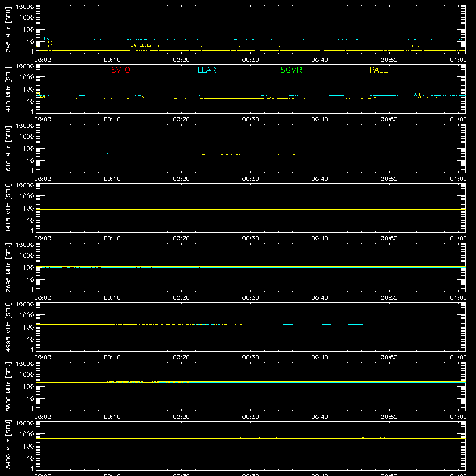
Task: Click the cyan LEAR station label
Action: [x=206, y=70]
